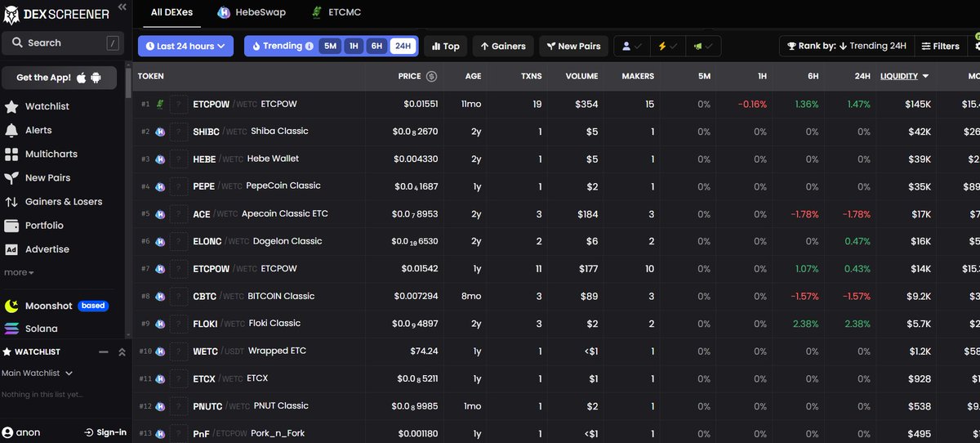Screen dimensions: 980x443
Task: Open the PNUT Classic pair row
Action: pos(556,405)
